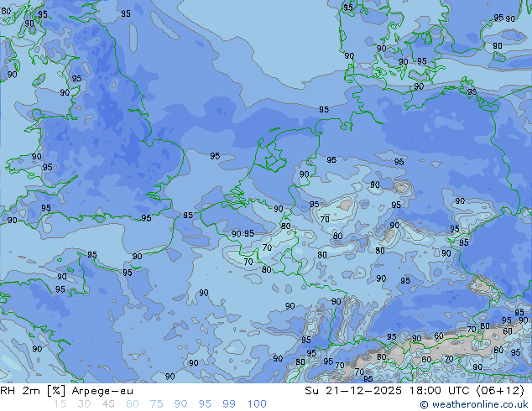The height and width of the screenshot is (411, 532).
Task: Click the legend value 100
Action: coord(257,404)
